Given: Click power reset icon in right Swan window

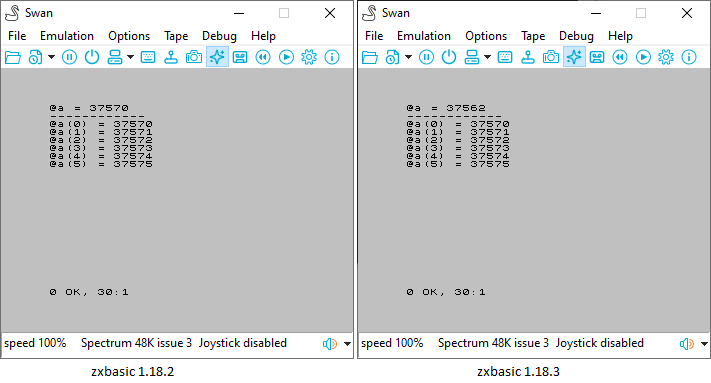Looking at the screenshot, I should [x=449, y=57].
